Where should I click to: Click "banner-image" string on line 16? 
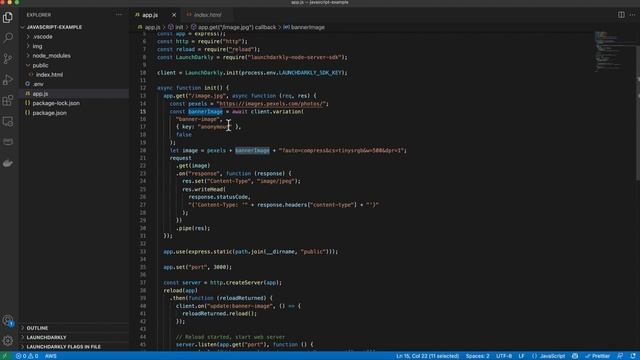pos(198,119)
